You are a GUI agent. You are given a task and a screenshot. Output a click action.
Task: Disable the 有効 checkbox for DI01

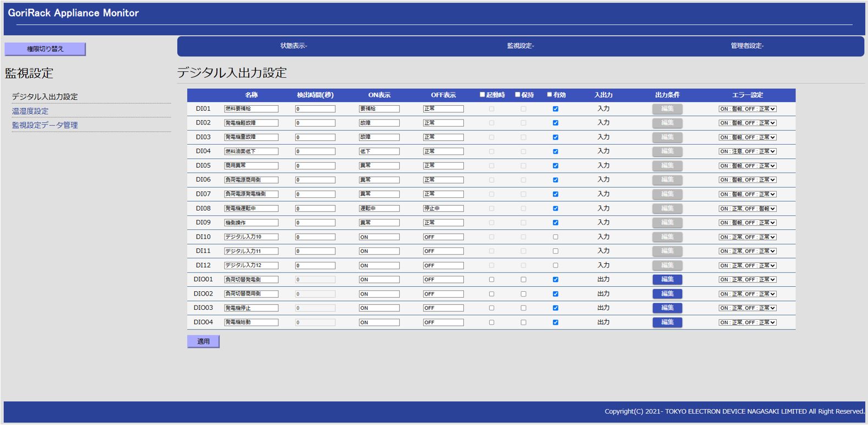click(556, 109)
